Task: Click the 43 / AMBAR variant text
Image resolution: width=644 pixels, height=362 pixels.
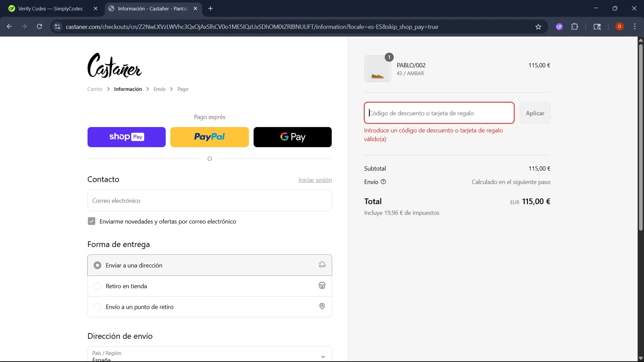Action: (410, 73)
